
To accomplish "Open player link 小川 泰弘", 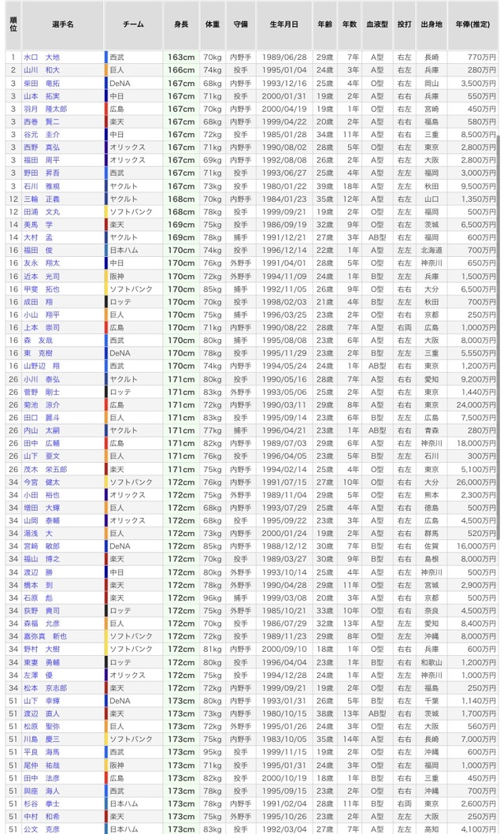I will pyautogui.click(x=42, y=379).
